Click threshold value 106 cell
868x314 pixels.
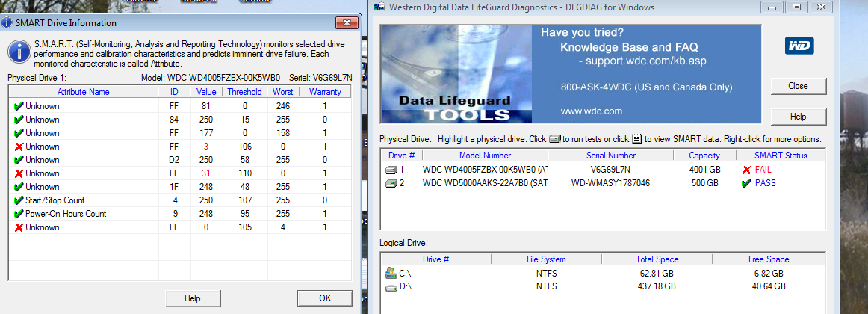click(245, 147)
